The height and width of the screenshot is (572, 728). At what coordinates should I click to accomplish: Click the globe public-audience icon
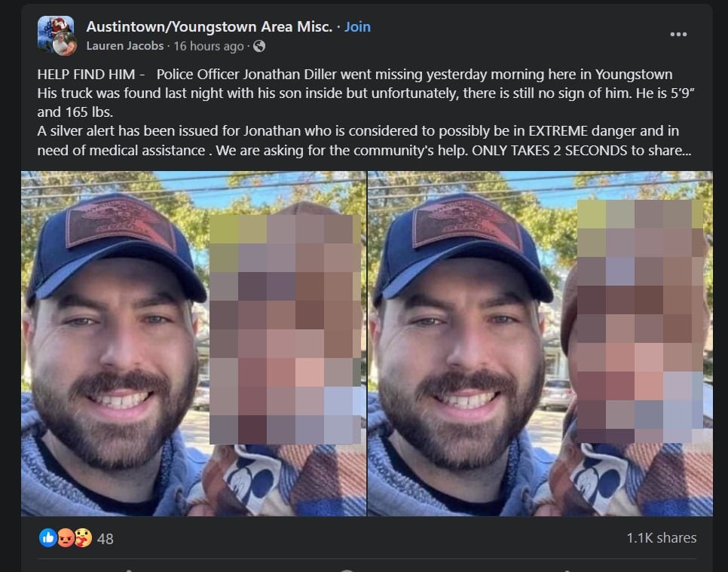coord(259,46)
